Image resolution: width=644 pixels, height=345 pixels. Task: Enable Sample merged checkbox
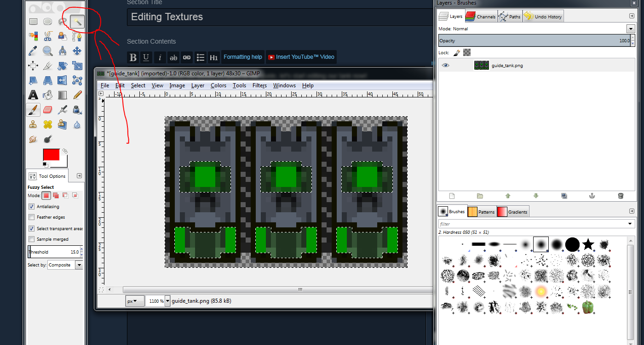pos(32,239)
